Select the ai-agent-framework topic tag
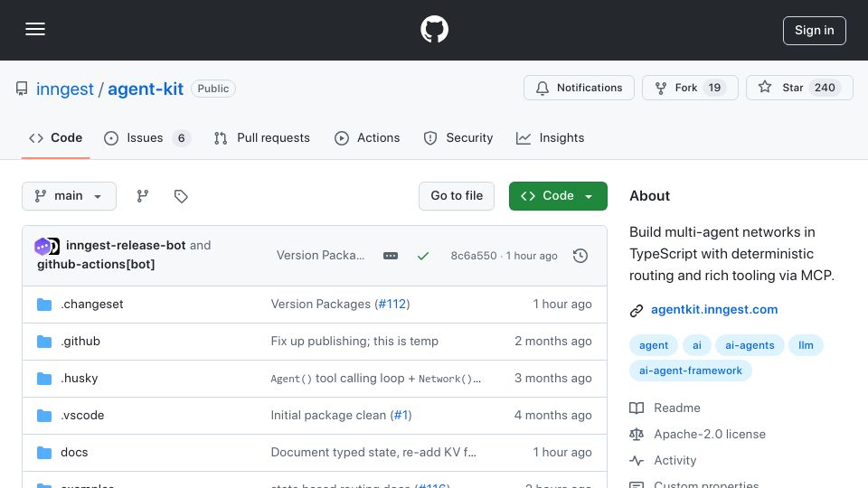The height and width of the screenshot is (488, 868). [x=690, y=371]
